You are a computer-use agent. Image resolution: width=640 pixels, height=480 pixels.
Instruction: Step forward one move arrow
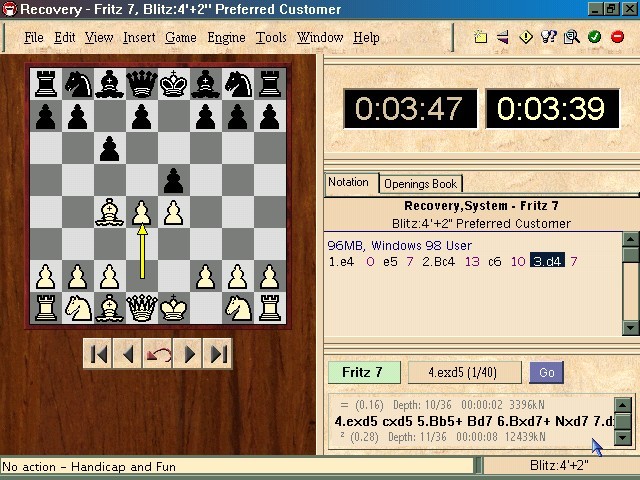[x=187, y=354]
